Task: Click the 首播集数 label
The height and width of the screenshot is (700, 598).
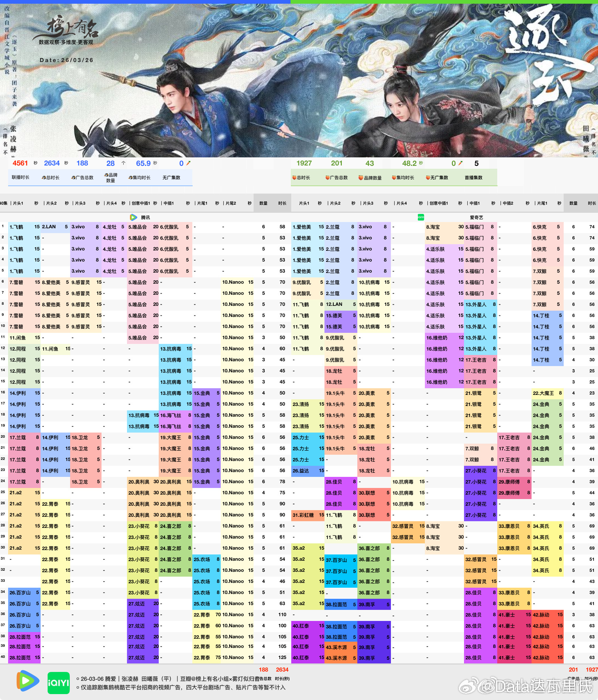Action: point(474,178)
